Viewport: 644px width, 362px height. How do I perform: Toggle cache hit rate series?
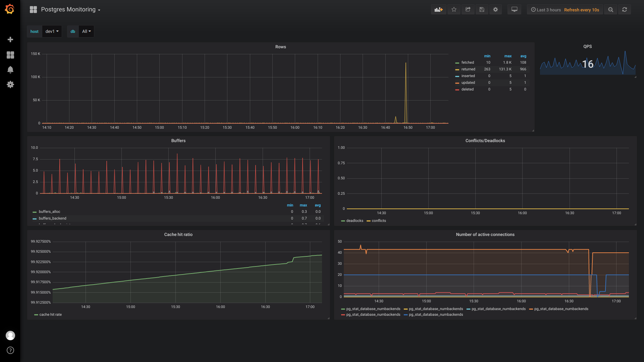coord(50,314)
